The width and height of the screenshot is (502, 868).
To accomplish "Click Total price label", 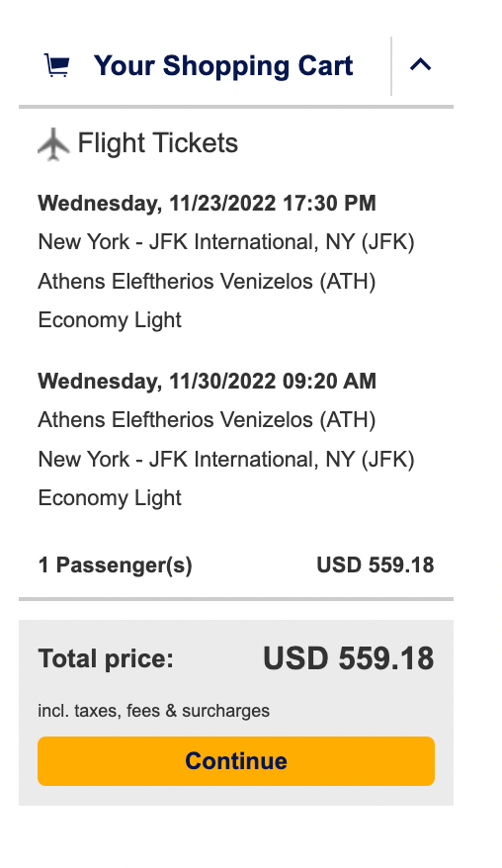I will [106, 658].
